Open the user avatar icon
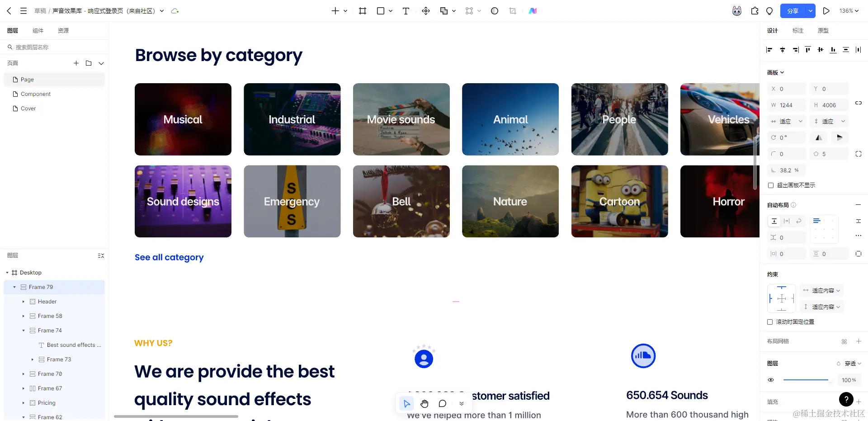The image size is (868, 421). click(x=737, y=11)
